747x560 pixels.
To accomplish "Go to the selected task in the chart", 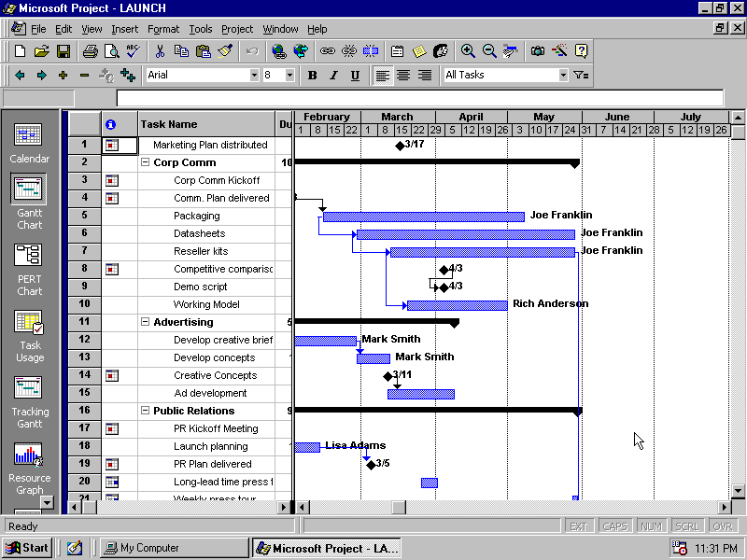I will (x=511, y=51).
